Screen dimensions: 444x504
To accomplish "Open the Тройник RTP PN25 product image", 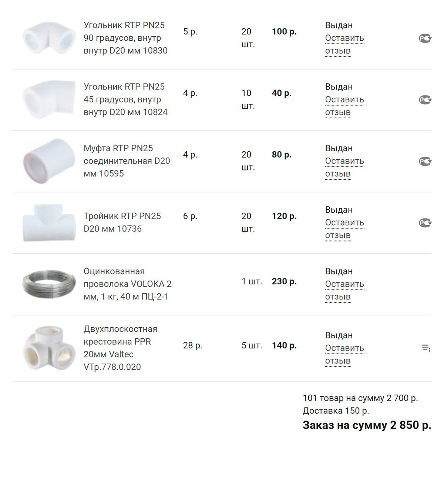I will (x=49, y=223).
